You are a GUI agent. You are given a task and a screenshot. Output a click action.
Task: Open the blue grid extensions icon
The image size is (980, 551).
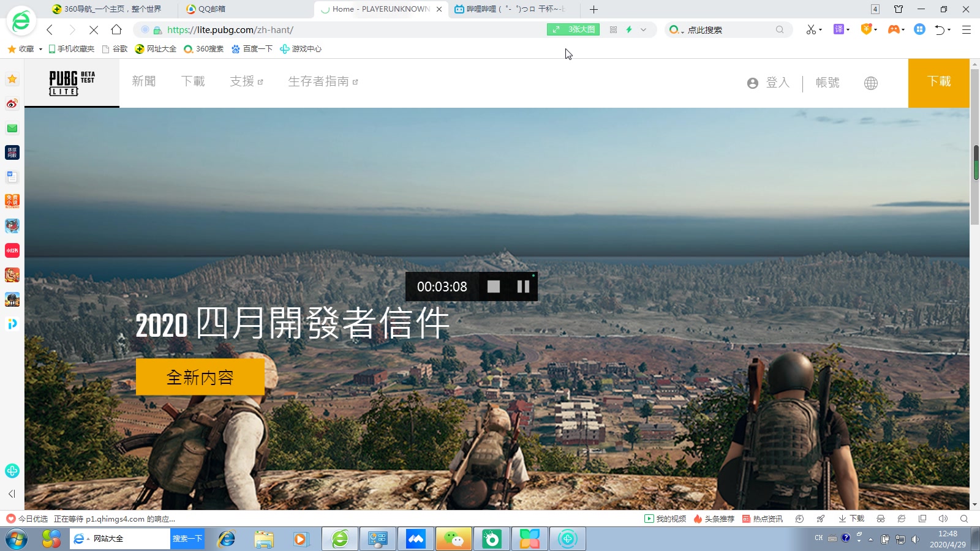click(919, 29)
